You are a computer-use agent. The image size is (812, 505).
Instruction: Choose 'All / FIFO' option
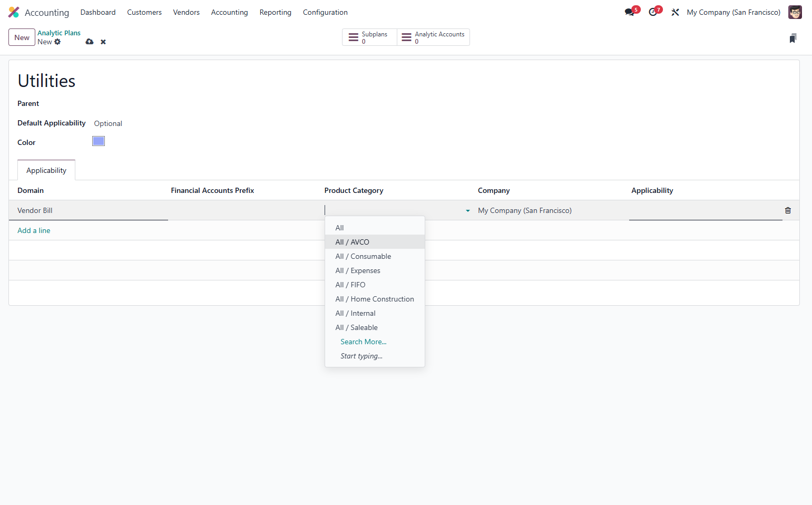[x=375, y=285]
